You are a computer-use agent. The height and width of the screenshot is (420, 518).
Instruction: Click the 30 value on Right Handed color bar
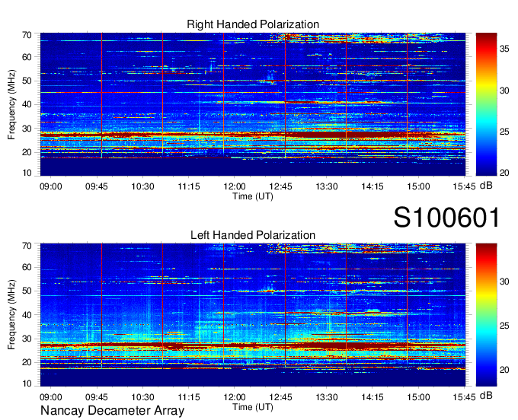click(x=504, y=91)
